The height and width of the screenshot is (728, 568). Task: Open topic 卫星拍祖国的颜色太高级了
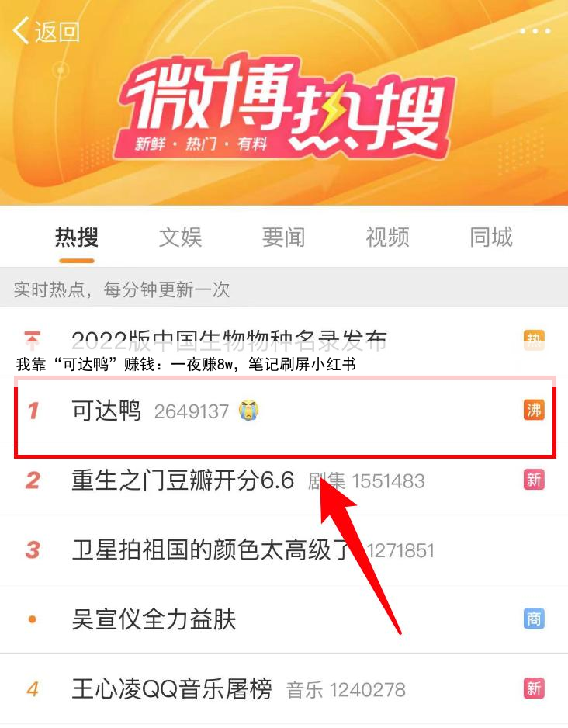211,549
